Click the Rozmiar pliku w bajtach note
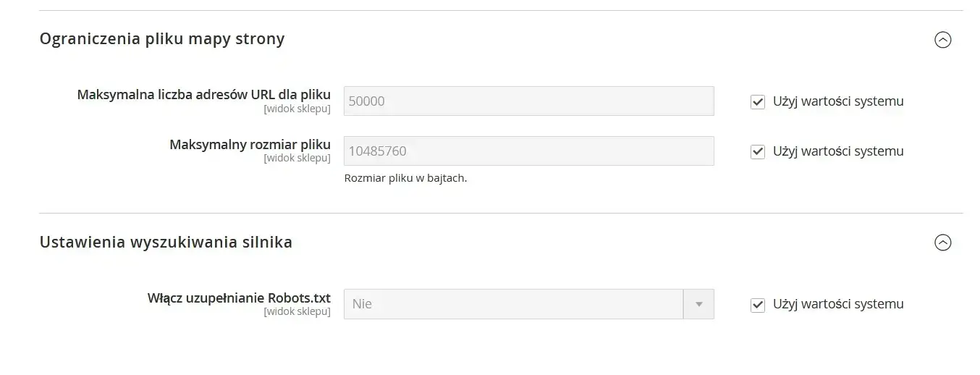This screenshot has width=980, height=375. click(405, 178)
